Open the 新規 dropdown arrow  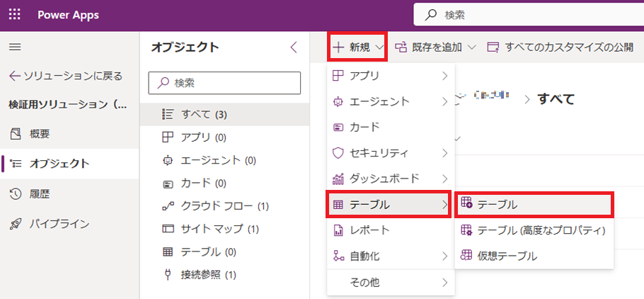pos(379,47)
